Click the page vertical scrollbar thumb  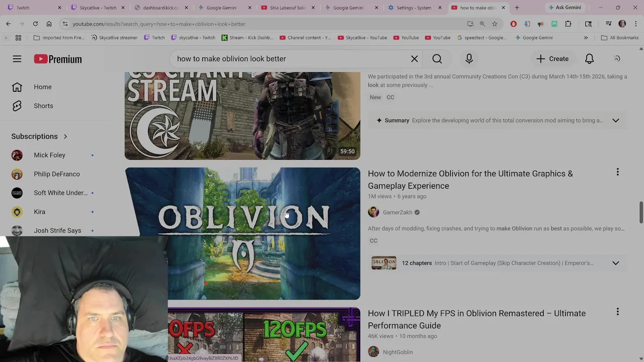641,212
